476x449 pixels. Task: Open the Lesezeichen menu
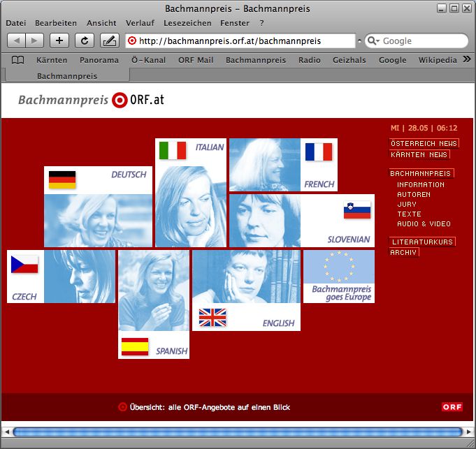pyautogui.click(x=187, y=23)
